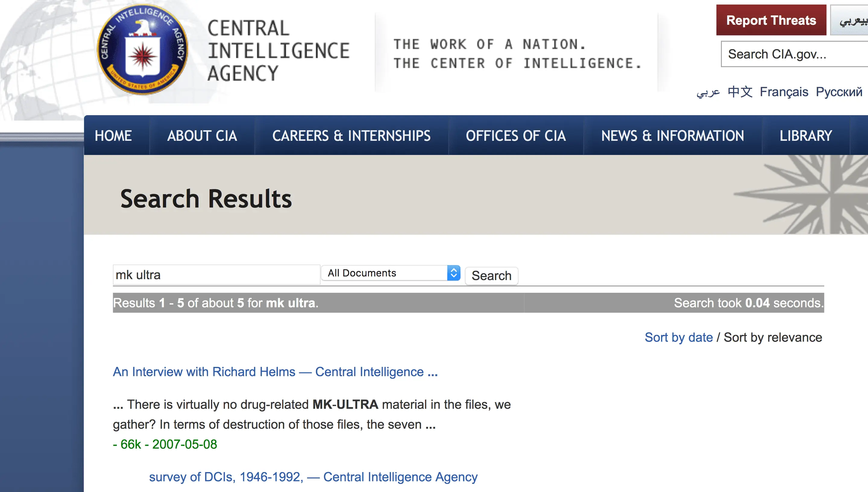Screen dimensions: 868x492
Task: Open CAREERS & INTERNSHIPS menu
Action: click(x=351, y=136)
